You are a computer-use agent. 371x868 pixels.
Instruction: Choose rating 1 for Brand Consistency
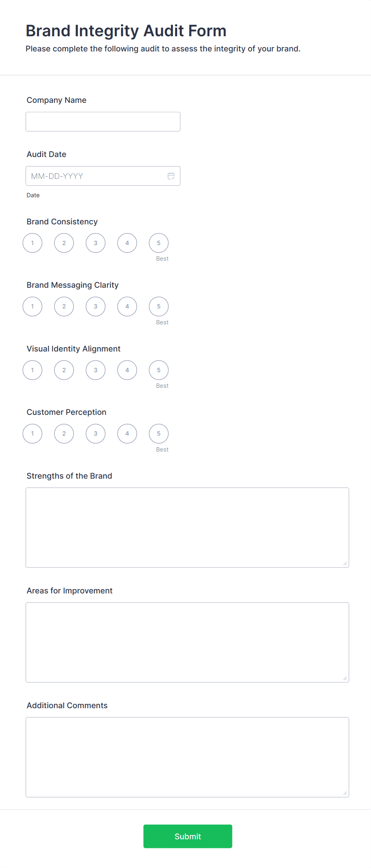(x=32, y=243)
